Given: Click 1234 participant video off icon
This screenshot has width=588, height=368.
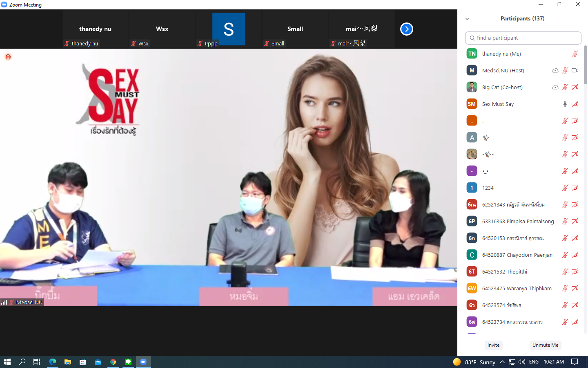Looking at the screenshot, I should point(575,188).
